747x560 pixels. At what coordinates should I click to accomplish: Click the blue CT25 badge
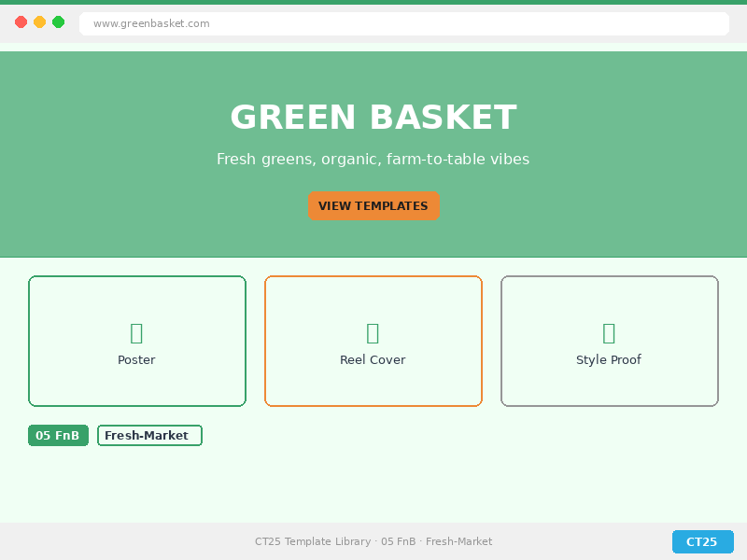coord(702,542)
